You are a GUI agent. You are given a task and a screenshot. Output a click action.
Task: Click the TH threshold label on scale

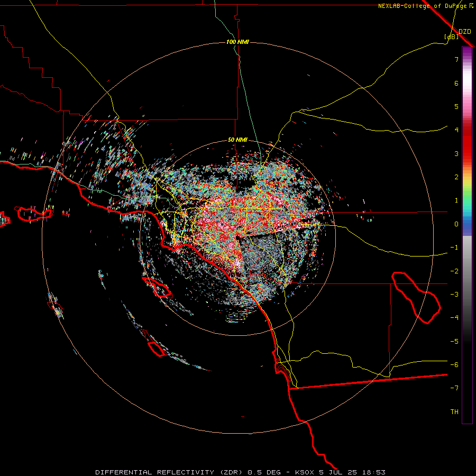click(x=454, y=411)
